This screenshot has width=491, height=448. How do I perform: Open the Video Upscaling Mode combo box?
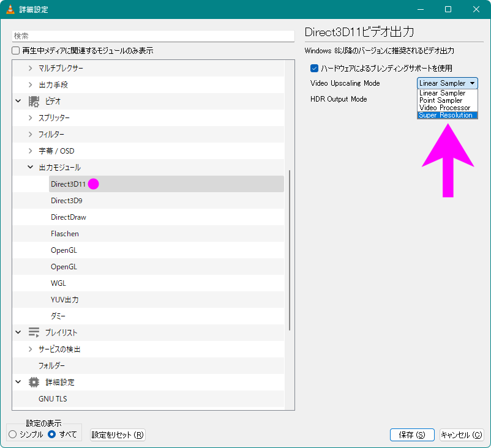coord(448,83)
